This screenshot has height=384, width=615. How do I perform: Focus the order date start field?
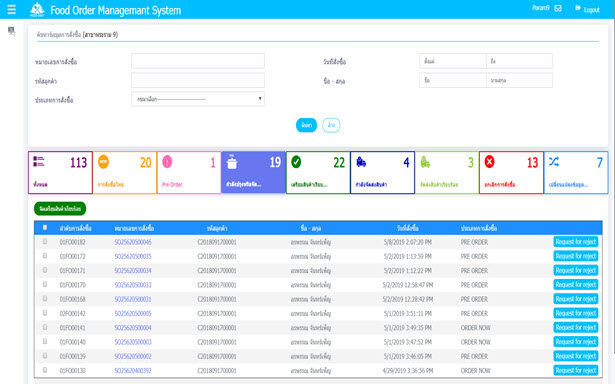[453, 61]
